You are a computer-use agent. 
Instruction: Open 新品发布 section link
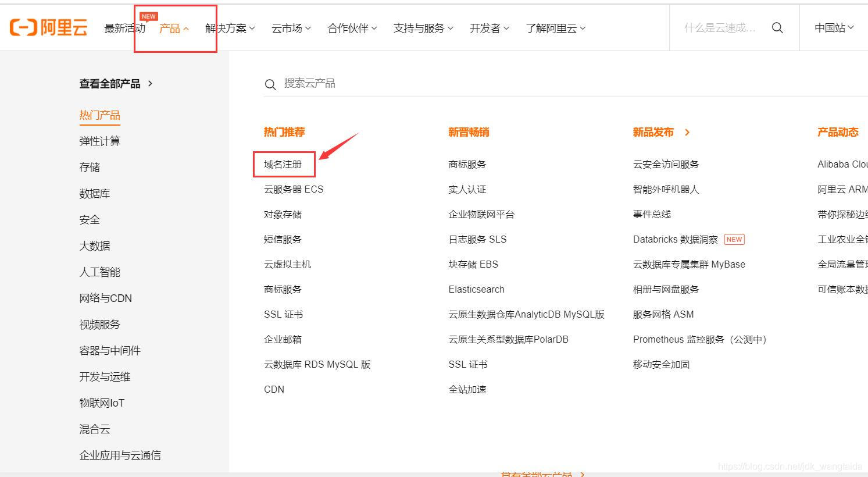pos(653,132)
